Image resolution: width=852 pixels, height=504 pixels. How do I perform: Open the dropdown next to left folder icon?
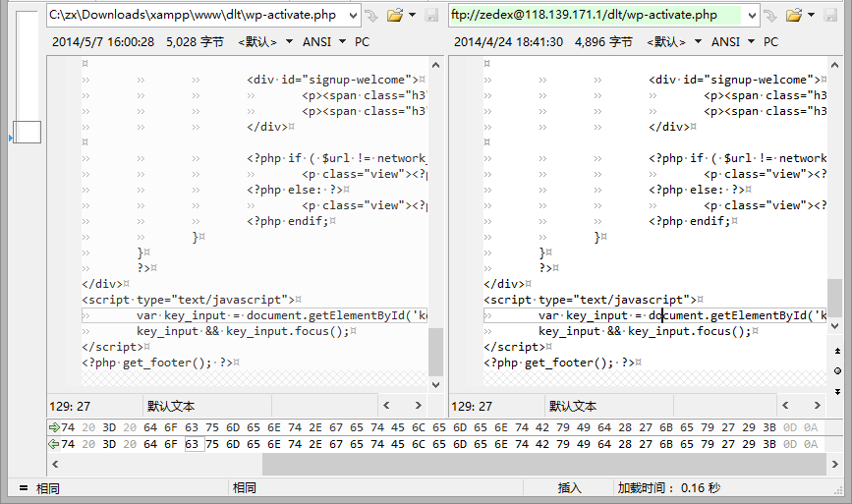[413, 16]
